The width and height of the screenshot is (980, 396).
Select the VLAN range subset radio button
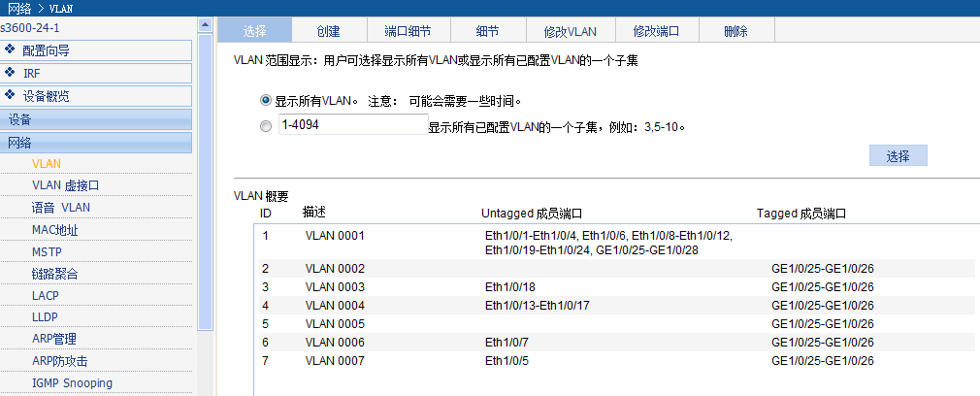tap(266, 126)
